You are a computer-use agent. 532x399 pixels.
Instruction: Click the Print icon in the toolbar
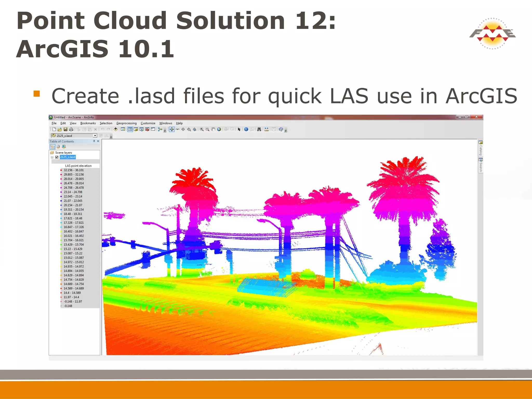coord(71,129)
